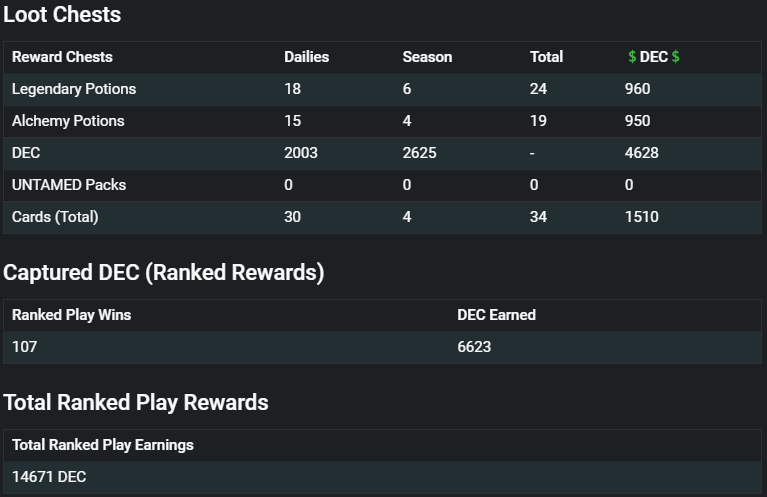Click the Ranked Play Wins header
This screenshot has width=767, height=497.
click(71, 315)
